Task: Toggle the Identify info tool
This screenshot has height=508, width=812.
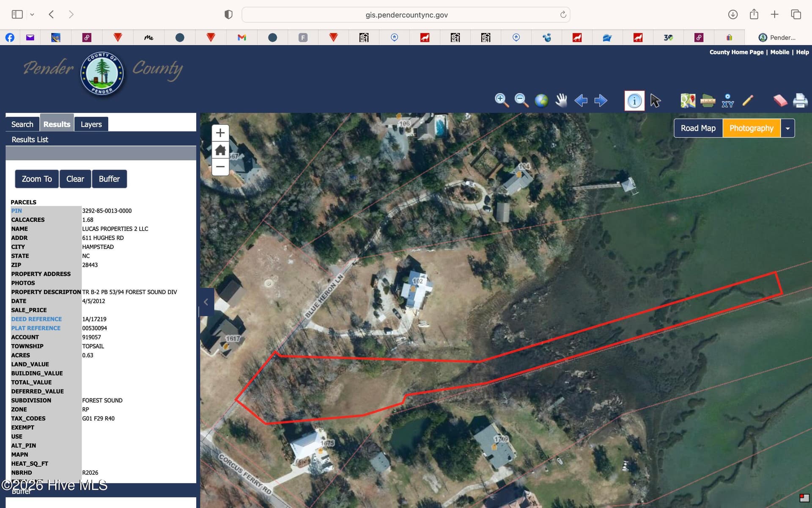Action: [634, 101]
